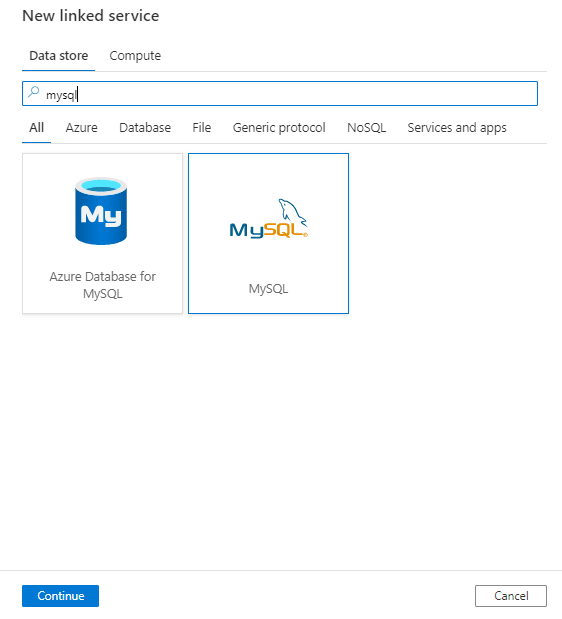
Task: Select the Azure Database for MySQL cylinder icon
Action: coord(101,211)
